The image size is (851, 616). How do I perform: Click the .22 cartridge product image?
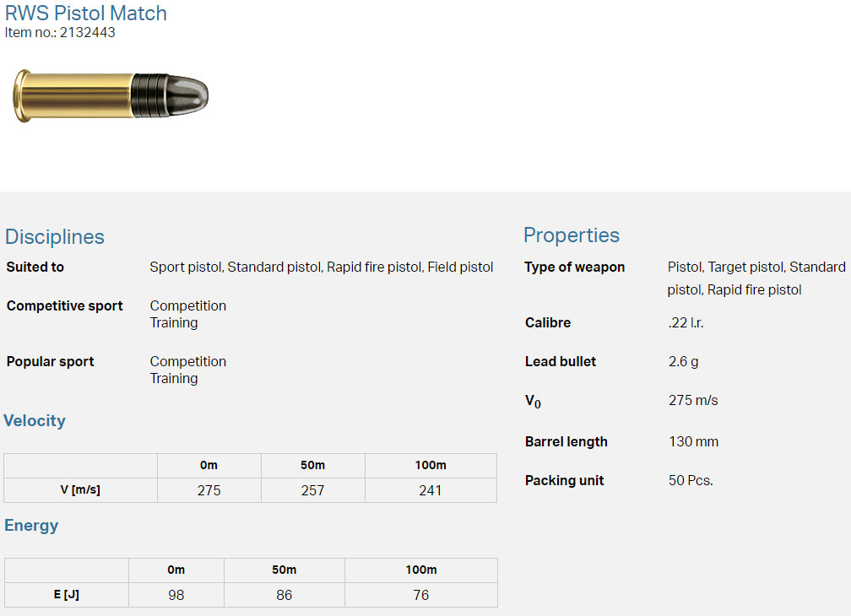110,95
